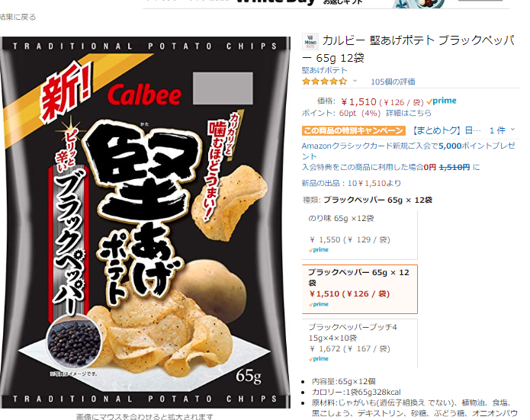Expand the 1 件 campaign dropdown

coord(502,130)
